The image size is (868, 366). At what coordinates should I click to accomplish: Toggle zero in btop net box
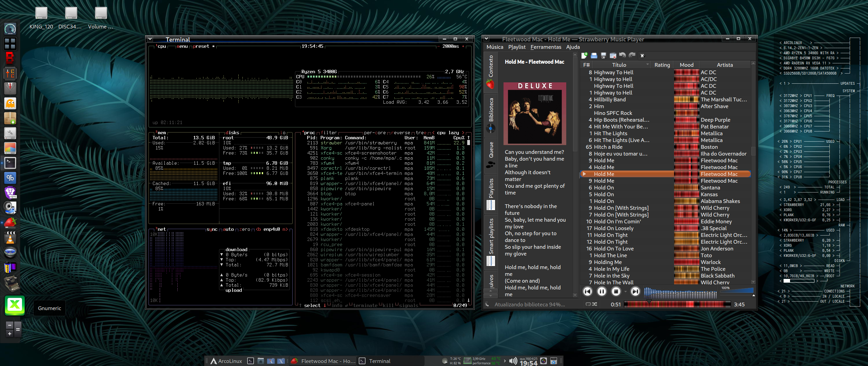tap(244, 229)
